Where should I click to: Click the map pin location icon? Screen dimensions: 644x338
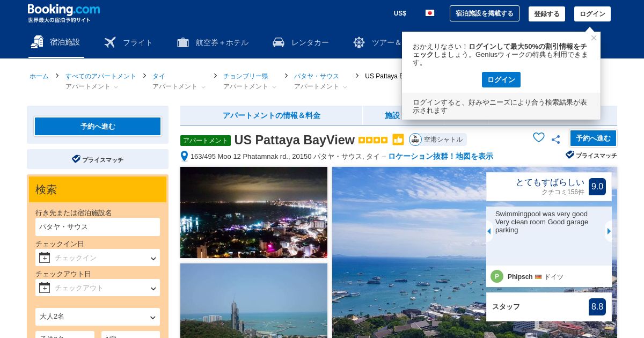184,156
